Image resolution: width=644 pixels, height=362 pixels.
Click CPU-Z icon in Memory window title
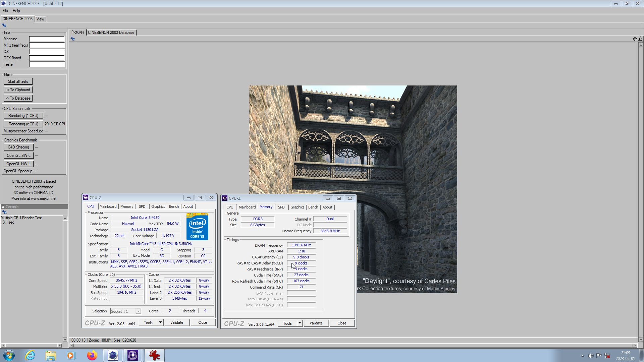point(225,198)
